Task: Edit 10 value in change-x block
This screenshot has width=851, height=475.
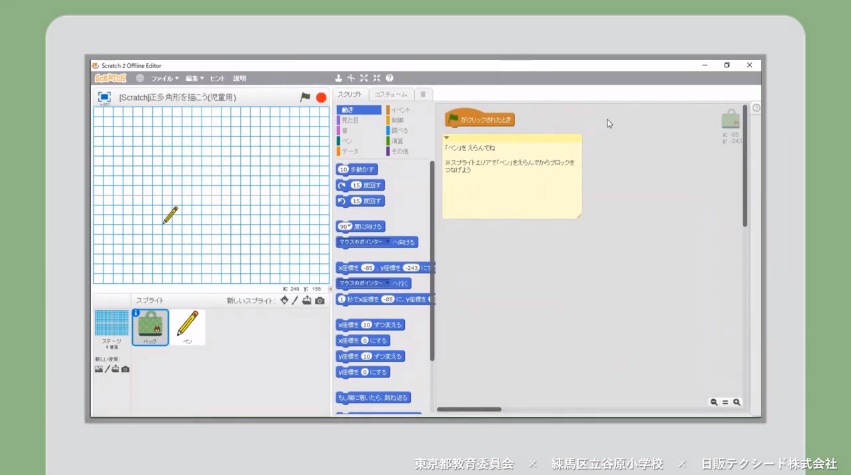Action: [367, 325]
